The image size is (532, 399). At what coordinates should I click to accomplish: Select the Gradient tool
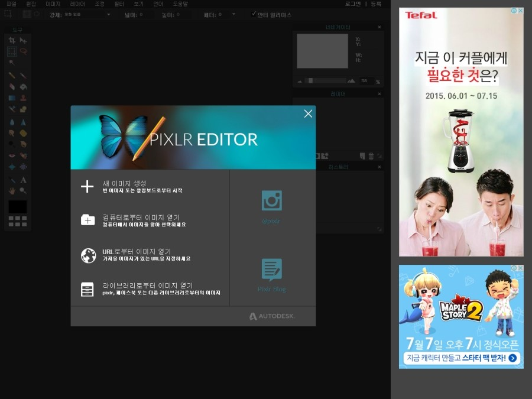12,98
